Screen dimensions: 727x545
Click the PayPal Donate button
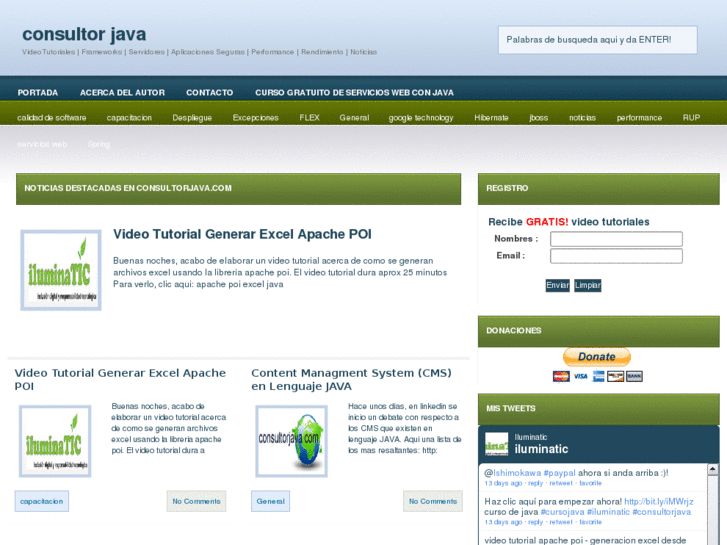[x=597, y=357]
